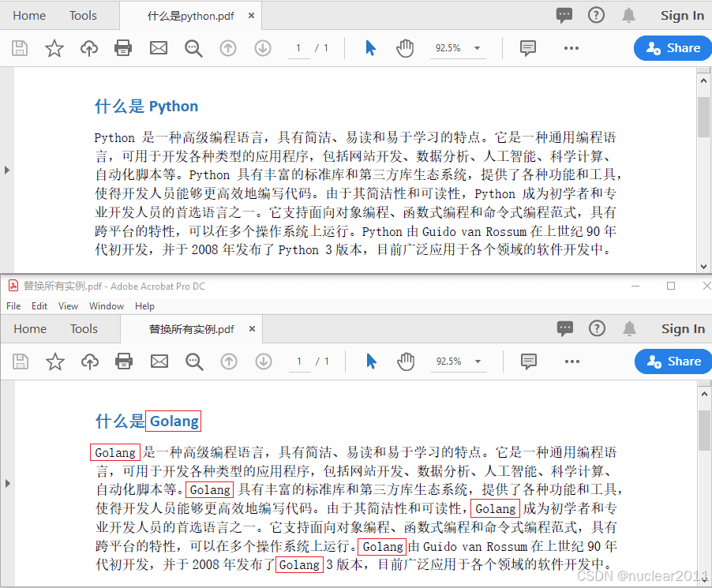Open more tools ellipsis in lower window

[572, 361]
